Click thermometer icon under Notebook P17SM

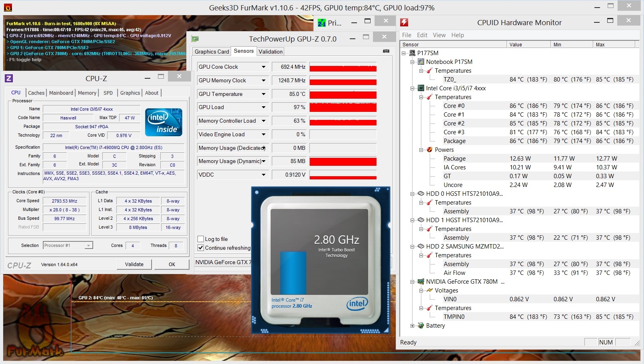(x=430, y=70)
